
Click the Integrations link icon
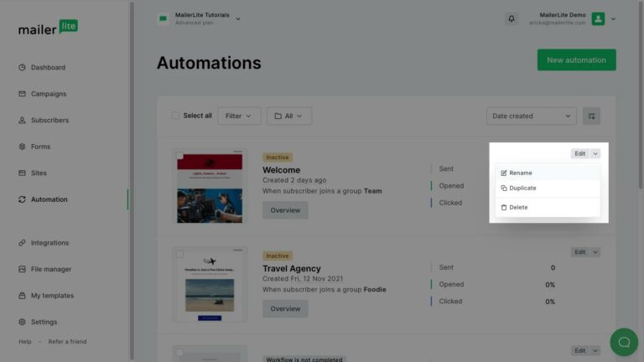[22, 243]
